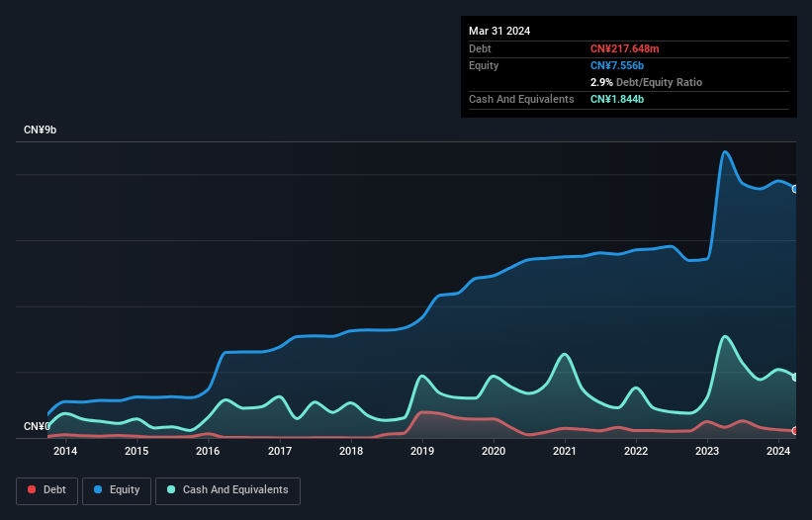The width and height of the screenshot is (812, 520).
Task: Click the 2019 x-axis label
Action: pos(422,451)
